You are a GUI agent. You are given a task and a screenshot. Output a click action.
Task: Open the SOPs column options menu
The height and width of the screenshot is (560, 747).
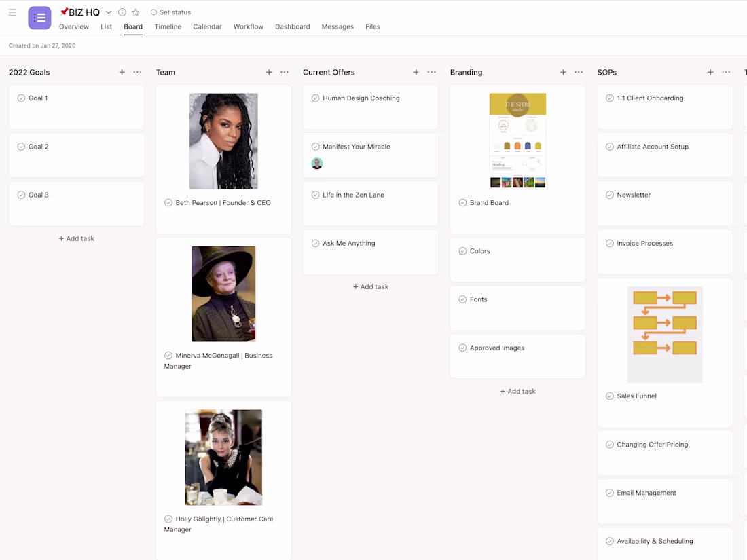725,72
